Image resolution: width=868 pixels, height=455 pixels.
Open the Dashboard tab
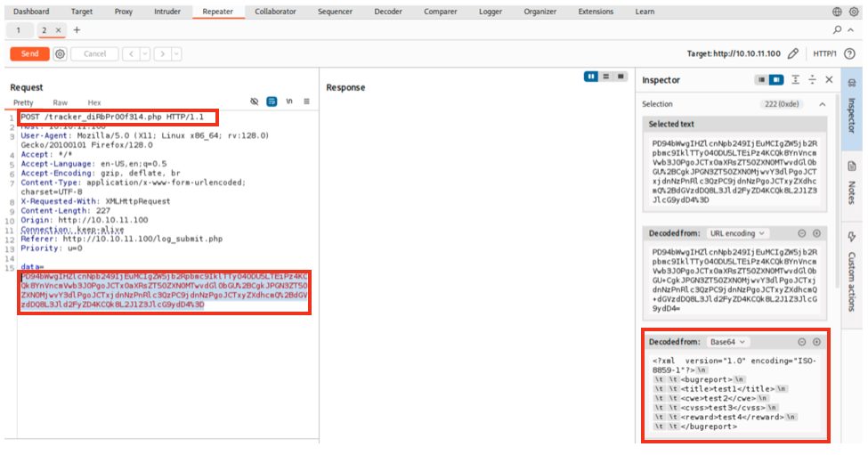[x=31, y=12]
